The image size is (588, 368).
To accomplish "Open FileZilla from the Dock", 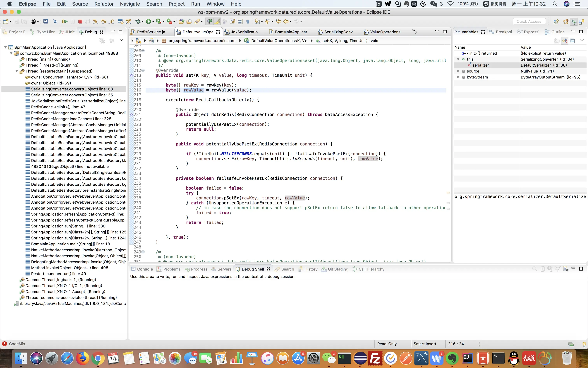I will coord(375,358).
